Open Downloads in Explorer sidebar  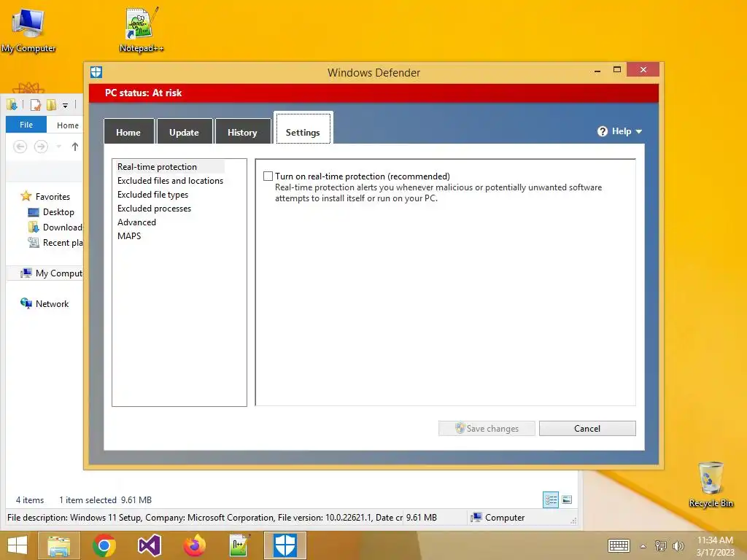click(x=55, y=227)
